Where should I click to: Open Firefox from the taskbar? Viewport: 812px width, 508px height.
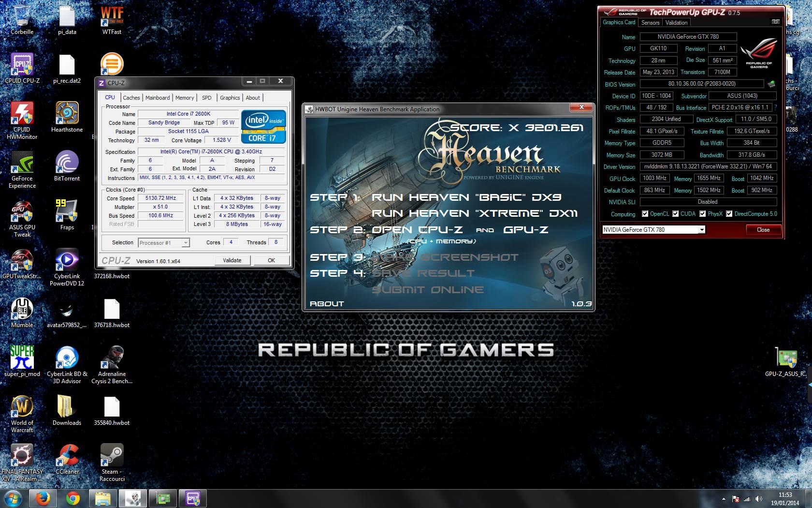tap(43, 498)
